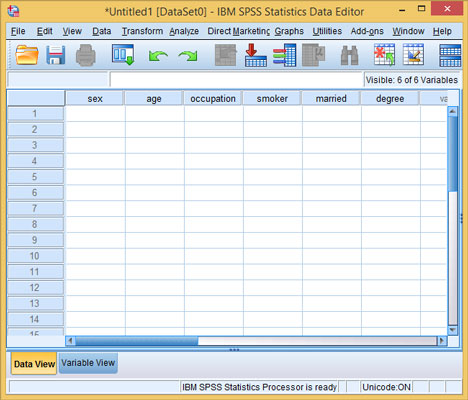This screenshot has height=400, width=468.
Task: Maximize the SPSS Data Editor window
Action: 422,9
